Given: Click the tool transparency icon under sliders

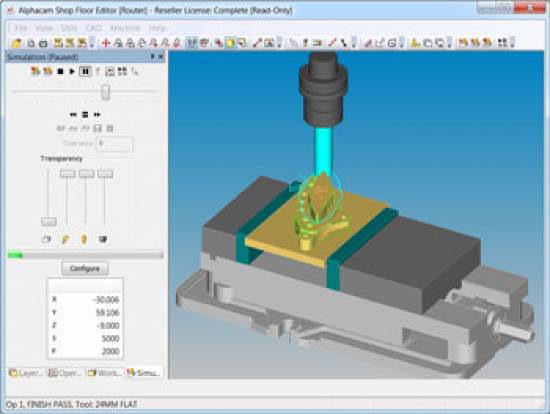Looking at the screenshot, I should tap(65, 240).
